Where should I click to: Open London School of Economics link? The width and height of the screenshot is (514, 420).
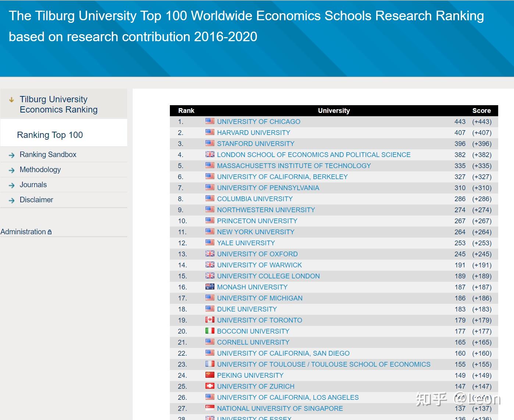pyautogui.click(x=314, y=155)
